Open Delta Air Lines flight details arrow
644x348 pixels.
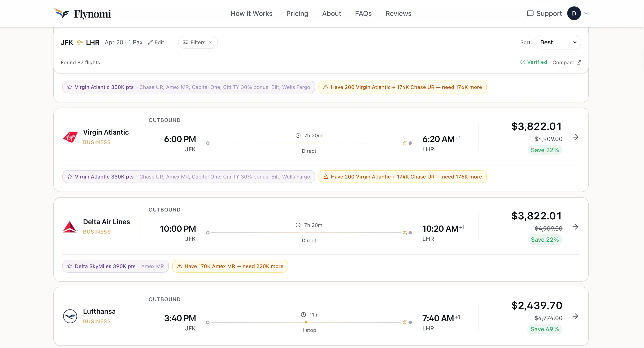[x=575, y=227]
